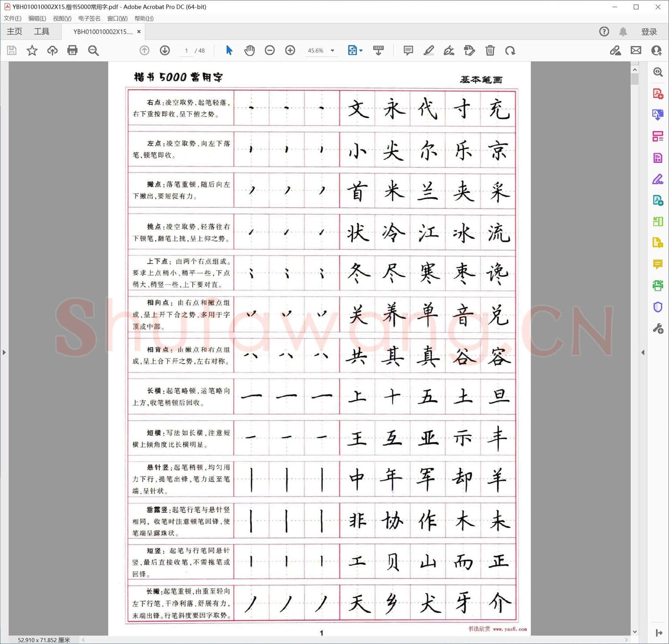Expand the left navigation pane arrow
Image resolution: width=669 pixels, height=644 pixels.
click(4, 353)
